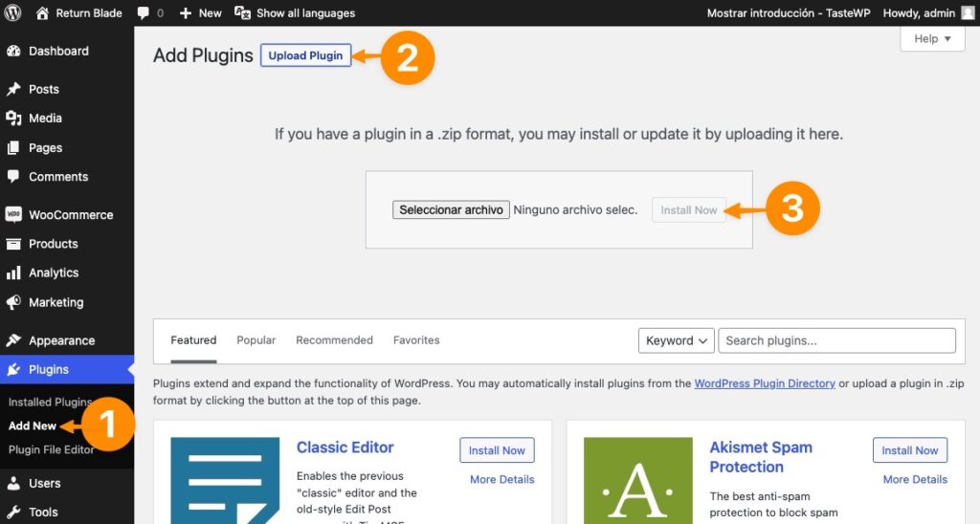The height and width of the screenshot is (524, 980).
Task: Click the Upload Plugin button
Action: pos(305,55)
